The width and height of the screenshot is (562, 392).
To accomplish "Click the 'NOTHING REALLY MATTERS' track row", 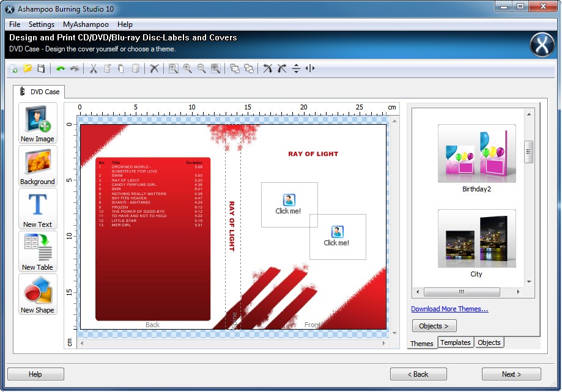I will coord(151,193).
